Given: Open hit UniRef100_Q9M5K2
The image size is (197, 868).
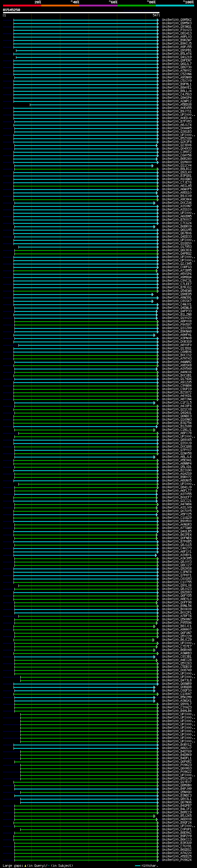Looking at the screenshot, I should [x=177, y=20].
